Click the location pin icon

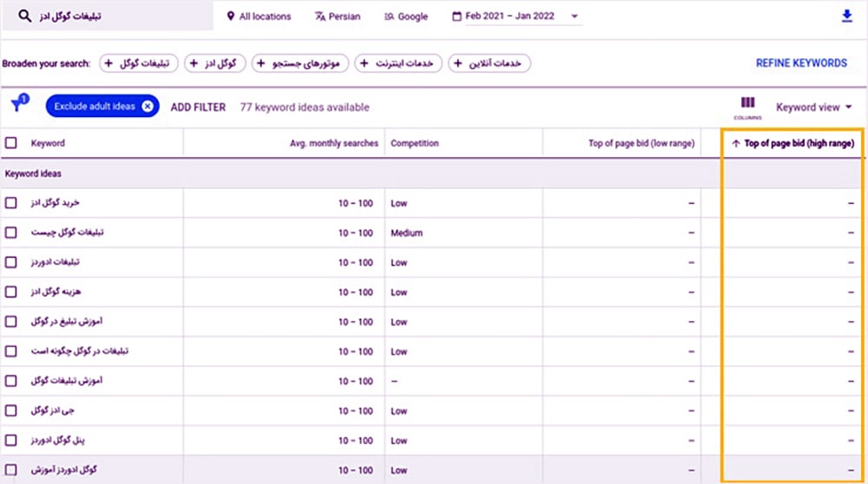point(230,16)
